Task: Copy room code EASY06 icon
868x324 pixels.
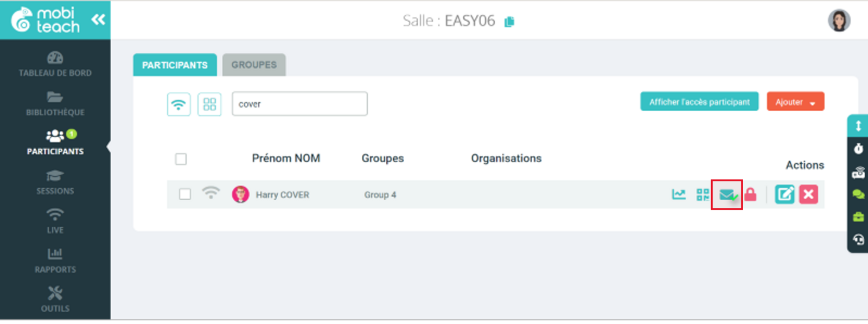Action: 509,22
